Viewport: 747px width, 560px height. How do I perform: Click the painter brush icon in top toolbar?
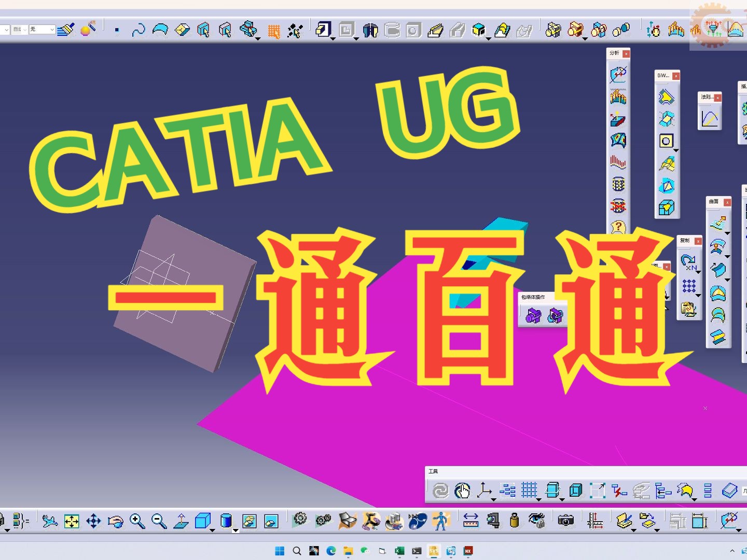coord(66,30)
